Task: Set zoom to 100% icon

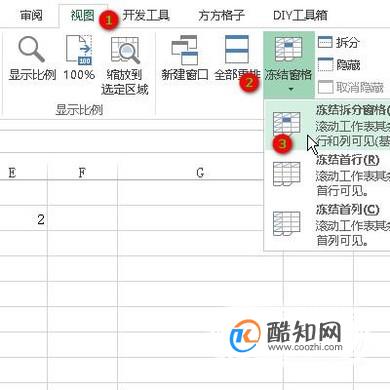Action: [79, 49]
